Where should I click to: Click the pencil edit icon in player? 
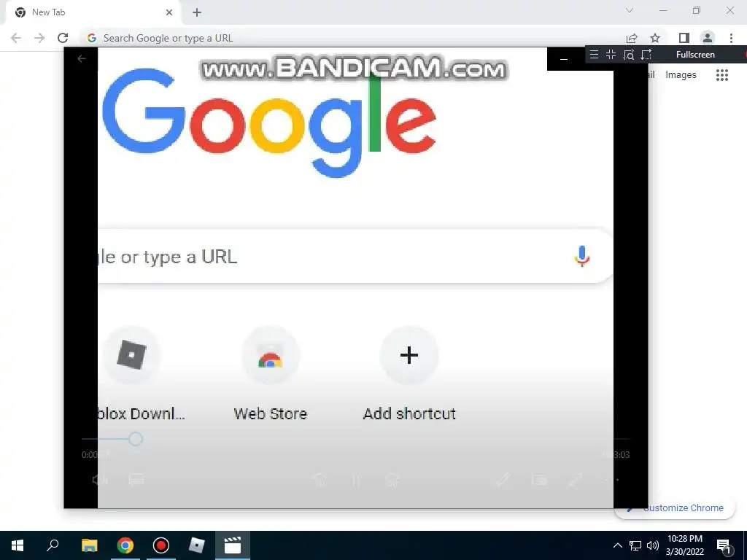click(503, 480)
